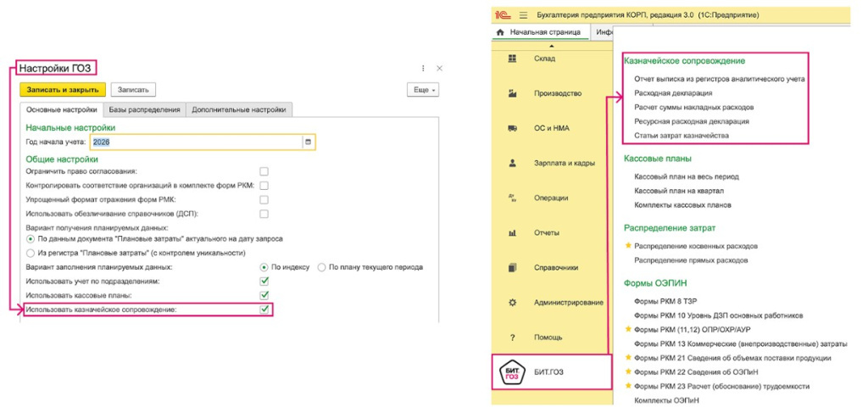Open the Справочники section icon
Image resolution: width=868 pixels, height=413 pixels.
[512, 267]
